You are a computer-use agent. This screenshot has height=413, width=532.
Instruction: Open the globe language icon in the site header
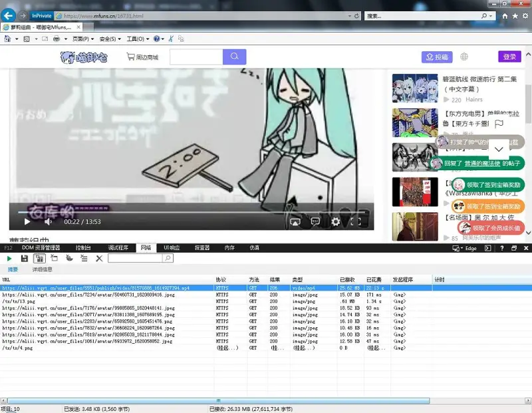pyautogui.click(x=464, y=57)
